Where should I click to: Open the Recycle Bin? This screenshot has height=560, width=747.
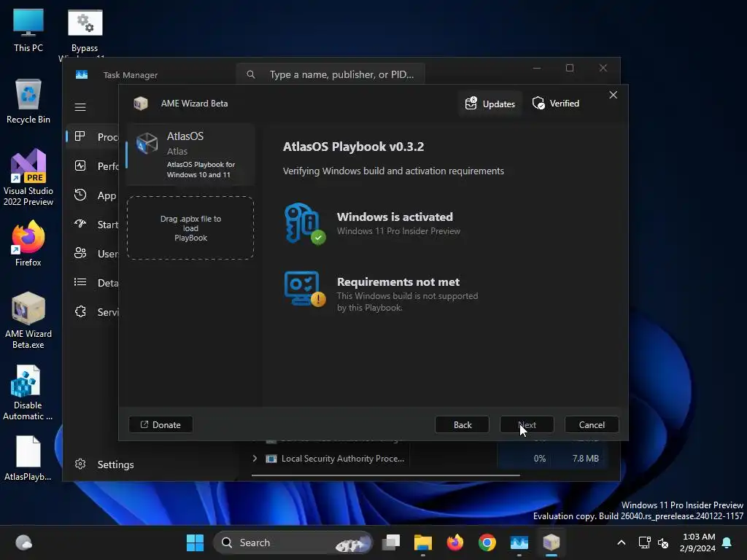click(28, 101)
